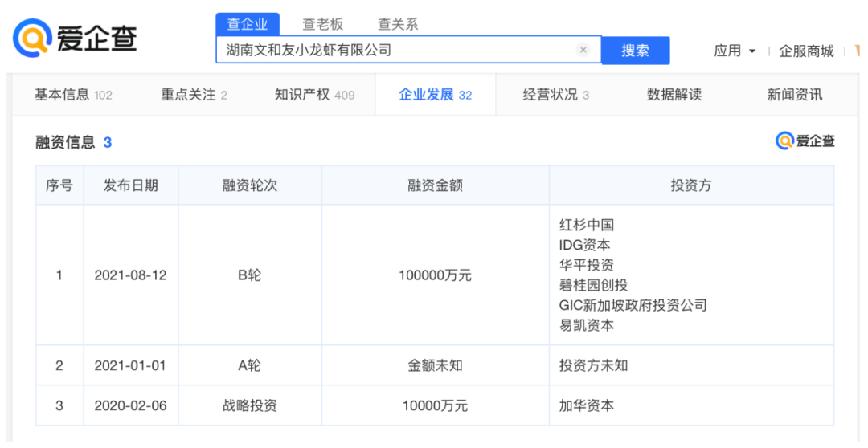This screenshot has height=448, width=868.
Task: Open the 基本信息 tab
Action: pyautogui.click(x=73, y=95)
